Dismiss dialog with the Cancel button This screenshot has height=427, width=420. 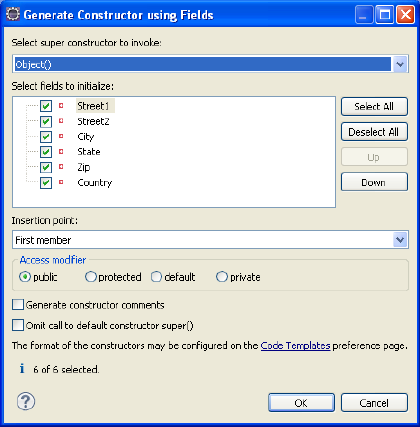click(x=374, y=403)
